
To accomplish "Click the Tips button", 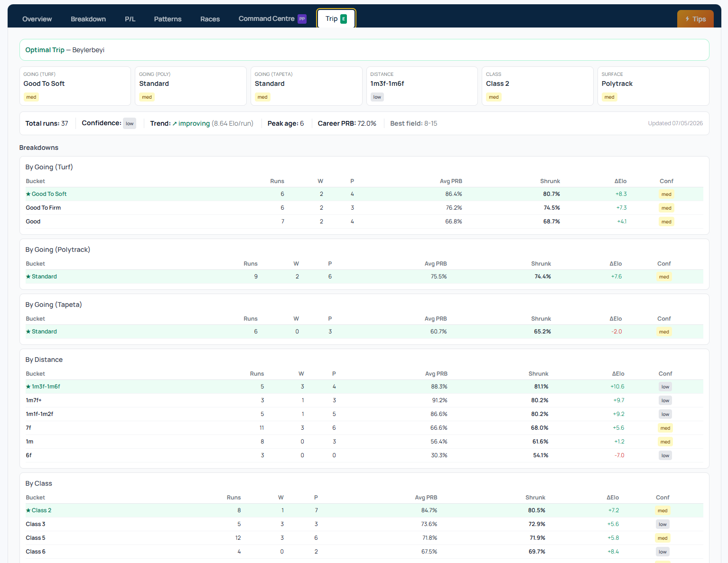I will click(x=695, y=19).
